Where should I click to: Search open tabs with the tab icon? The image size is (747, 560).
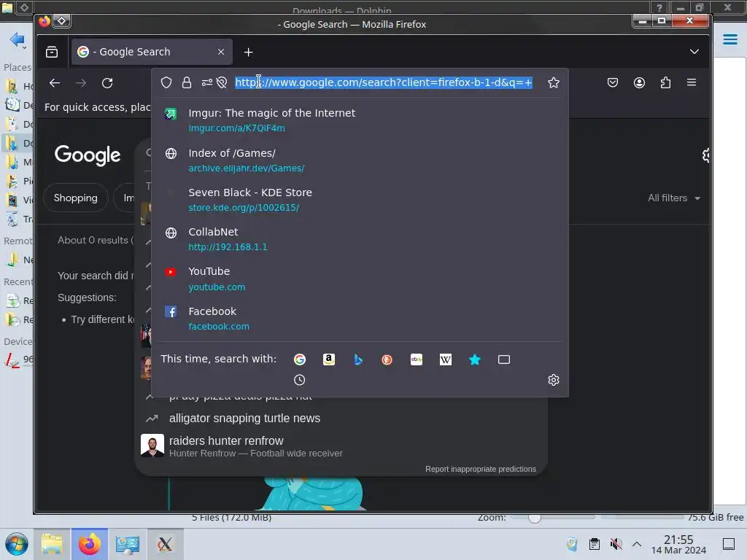[503, 359]
